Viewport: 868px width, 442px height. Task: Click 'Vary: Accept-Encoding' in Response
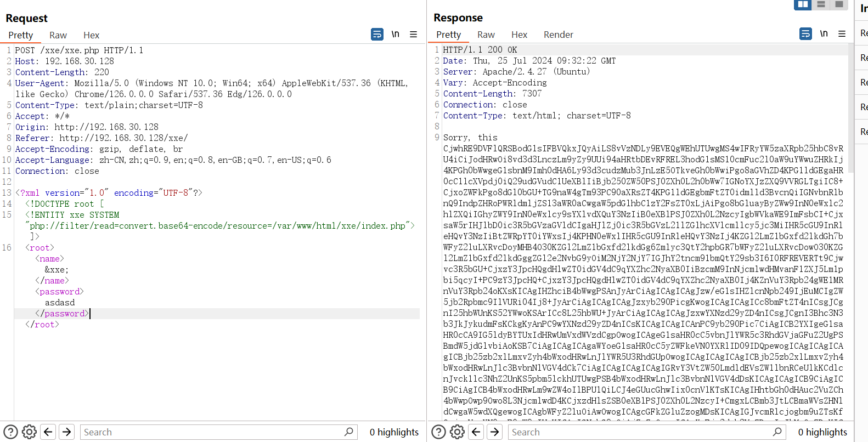[x=495, y=83]
